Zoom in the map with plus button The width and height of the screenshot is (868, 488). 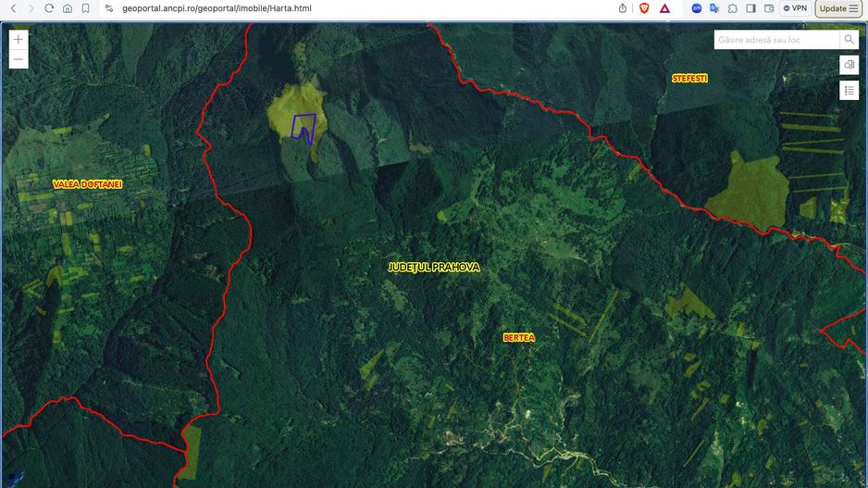point(19,39)
